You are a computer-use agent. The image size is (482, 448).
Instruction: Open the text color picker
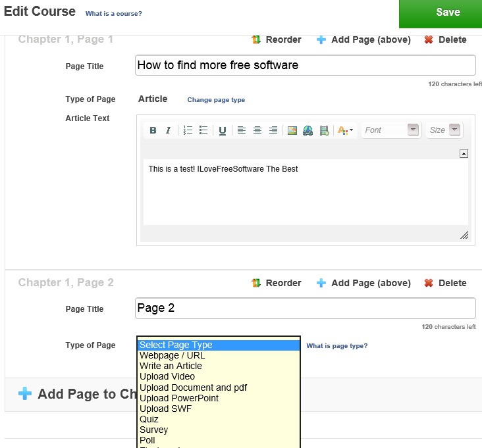point(345,130)
